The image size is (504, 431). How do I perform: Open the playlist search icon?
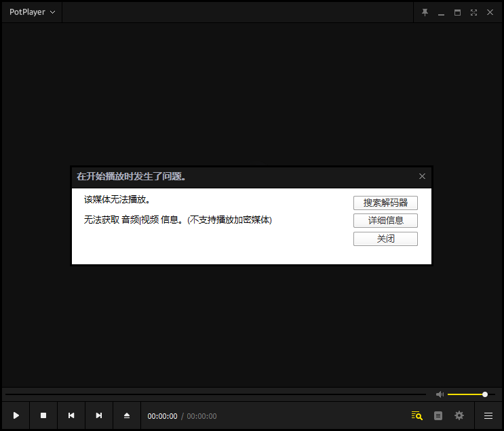tap(417, 415)
